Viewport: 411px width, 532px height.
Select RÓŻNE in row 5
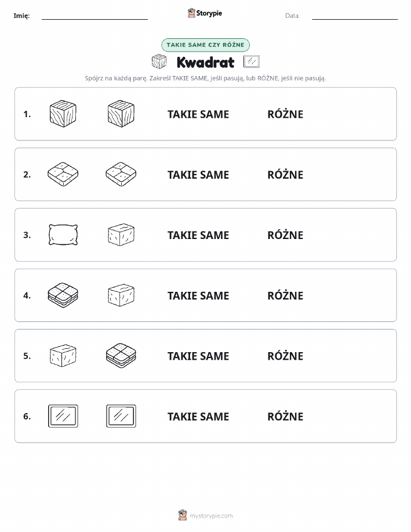(285, 356)
